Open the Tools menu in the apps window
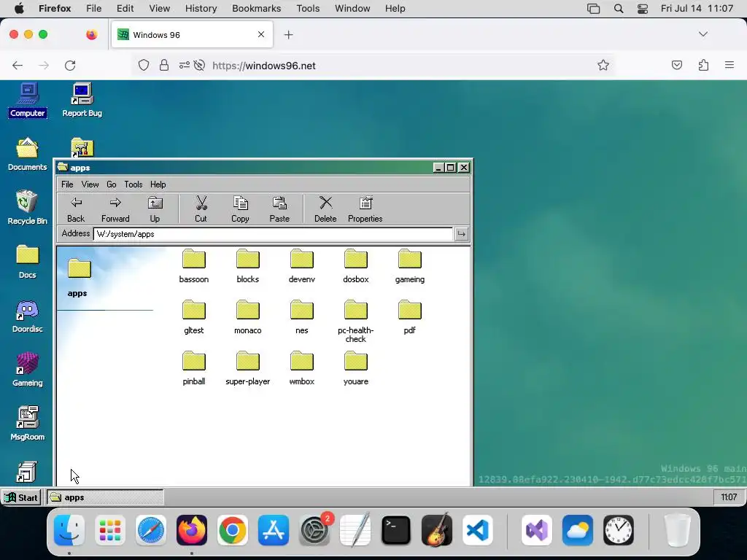The height and width of the screenshot is (560, 747). 133,184
